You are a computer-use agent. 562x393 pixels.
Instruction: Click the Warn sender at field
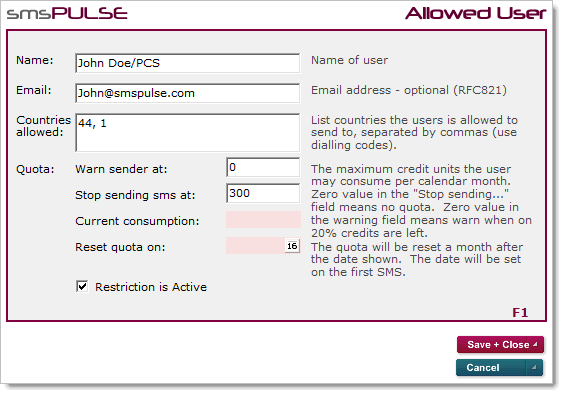[x=263, y=167]
